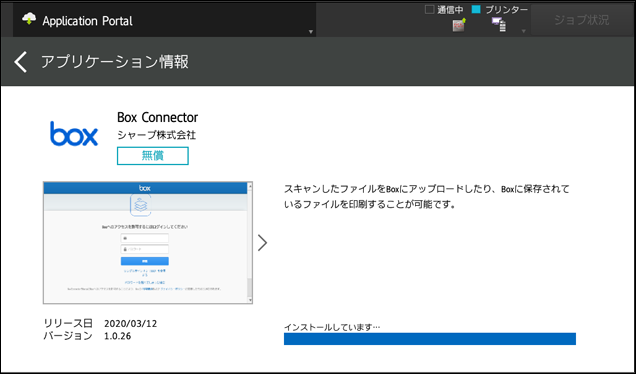
Task: Expand the printer mode dropdown arrow
Action: (x=523, y=31)
